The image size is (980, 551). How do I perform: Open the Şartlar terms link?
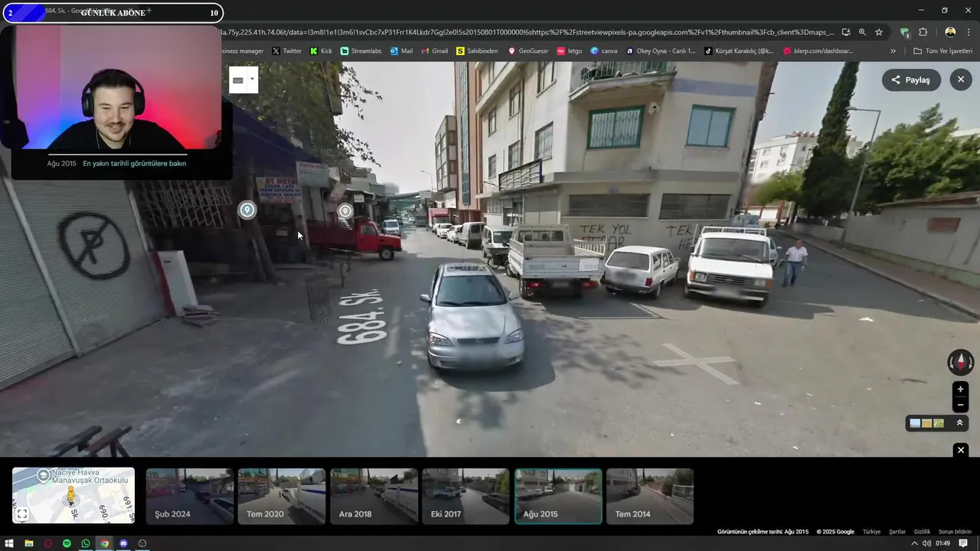(897, 532)
